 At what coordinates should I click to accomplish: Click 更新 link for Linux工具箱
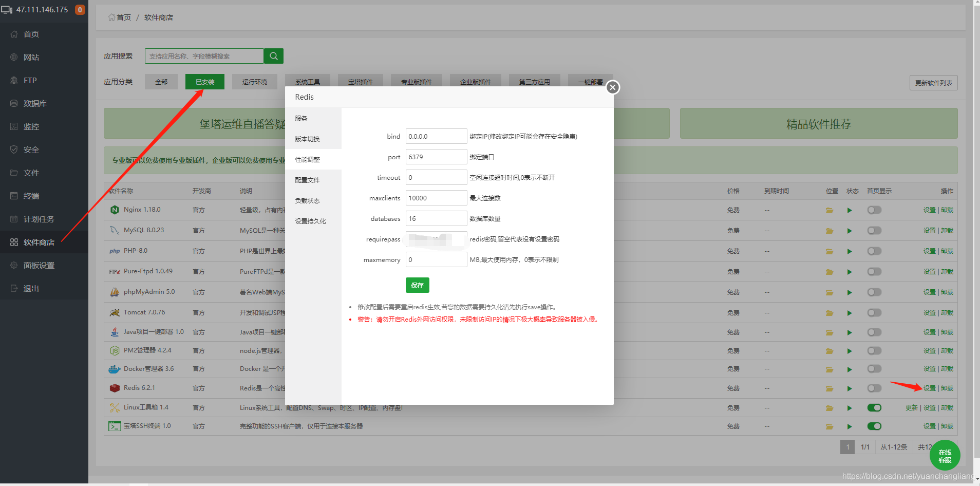(912, 408)
